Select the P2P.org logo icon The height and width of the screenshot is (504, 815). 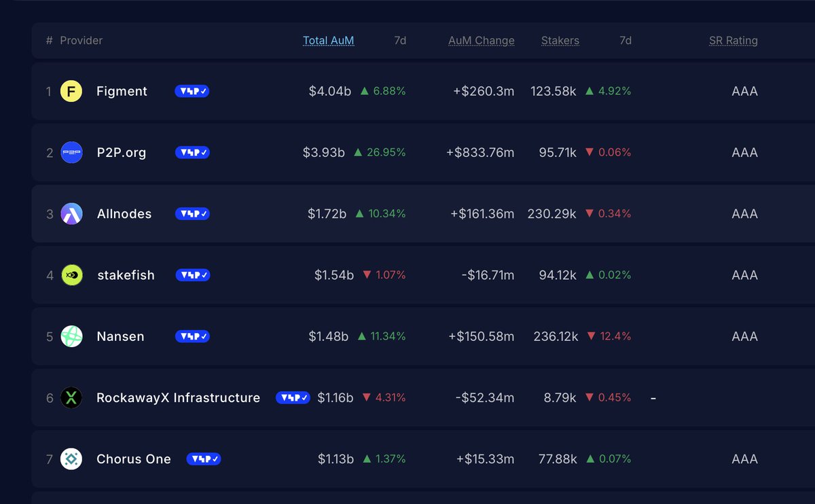tap(71, 152)
